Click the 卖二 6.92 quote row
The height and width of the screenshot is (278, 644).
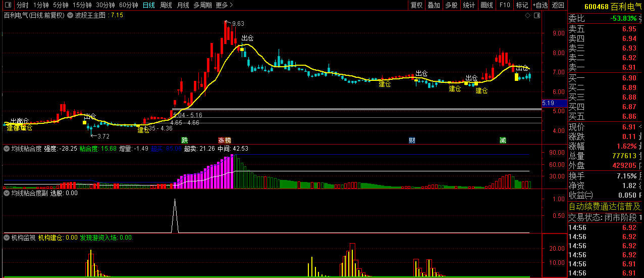pyautogui.click(x=606, y=58)
